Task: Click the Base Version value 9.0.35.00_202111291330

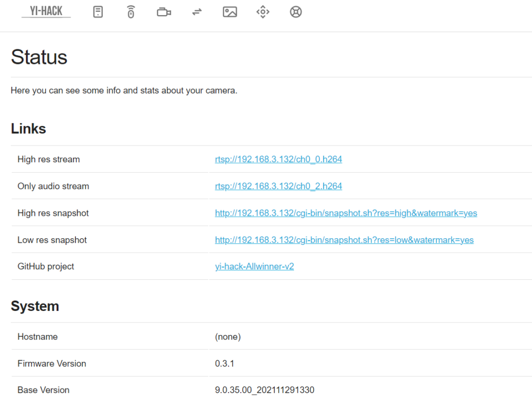Action: [x=264, y=390]
